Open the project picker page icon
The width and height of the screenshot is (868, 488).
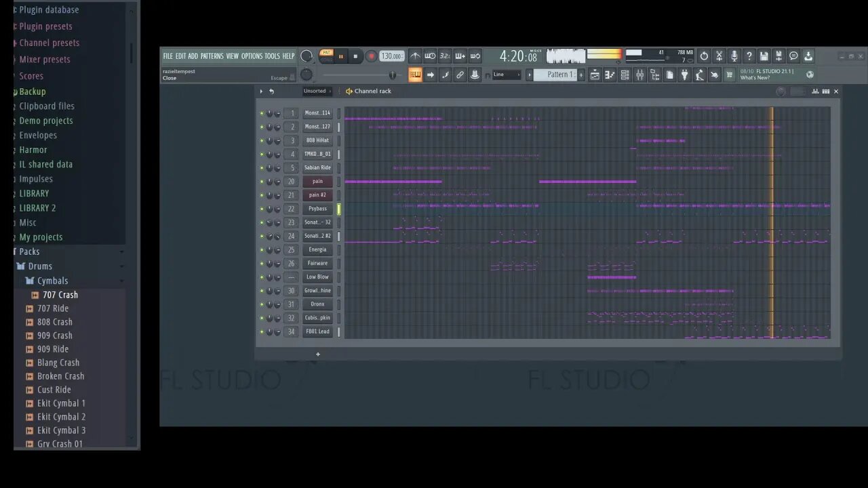(x=669, y=75)
